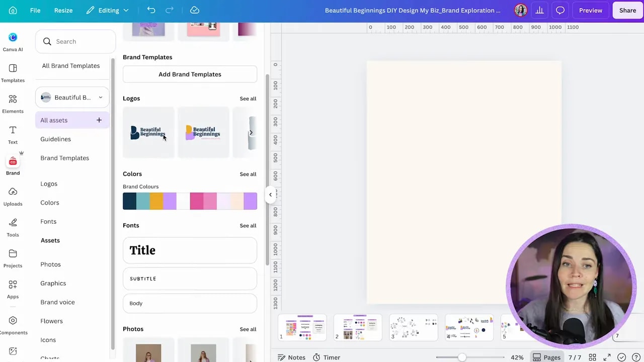Image resolution: width=644 pixels, height=362 pixels.
Task: Open the design checkmark status icon
Action: pyautogui.click(x=622, y=357)
